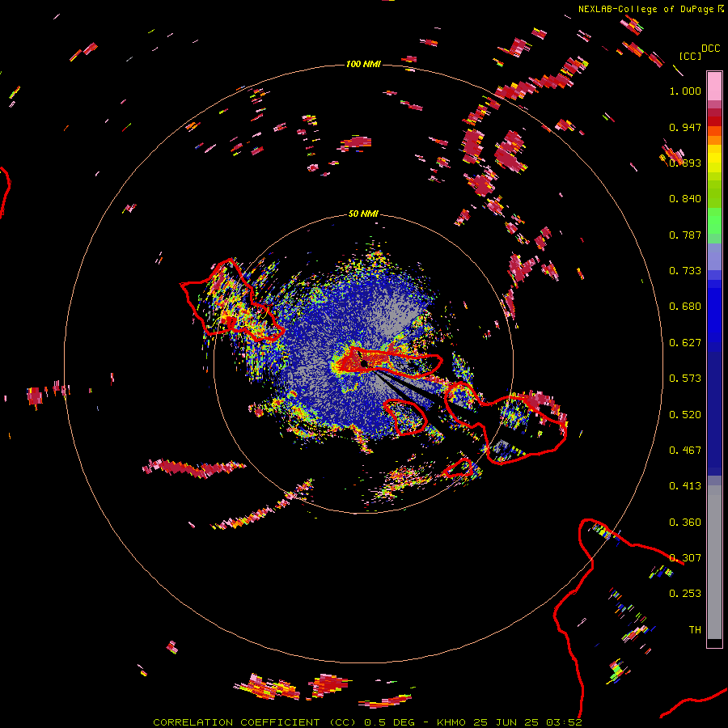Click the 0.787 scale value

pos(685,235)
